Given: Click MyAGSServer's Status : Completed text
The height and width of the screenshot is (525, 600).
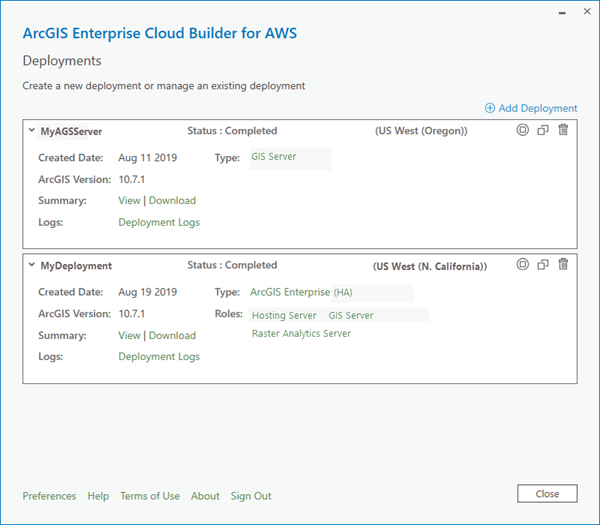Looking at the screenshot, I should coord(232,131).
